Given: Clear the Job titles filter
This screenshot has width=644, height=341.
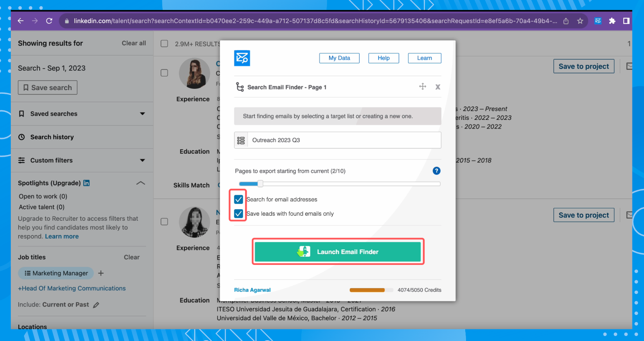Looking at the screenshot, I should coord(132,257).
